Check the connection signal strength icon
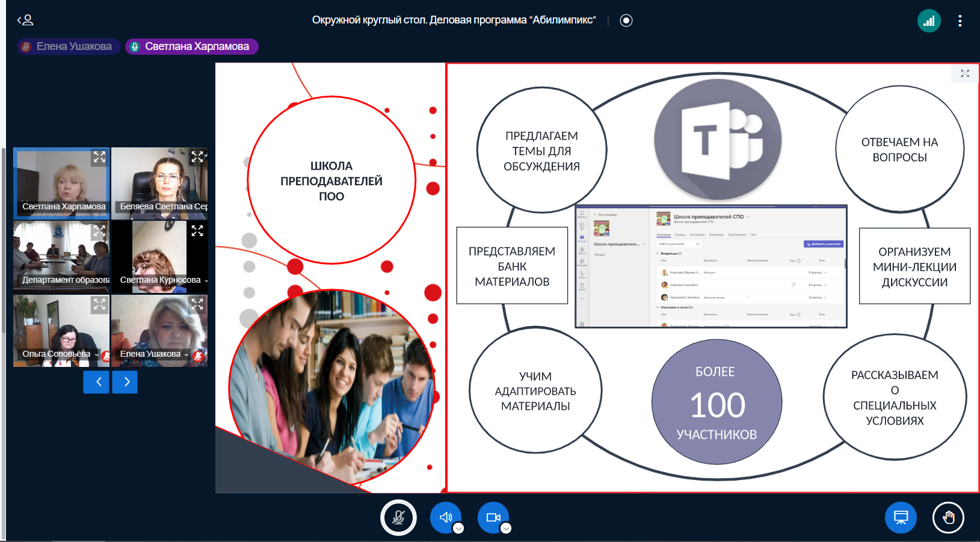 coord(929,21)
